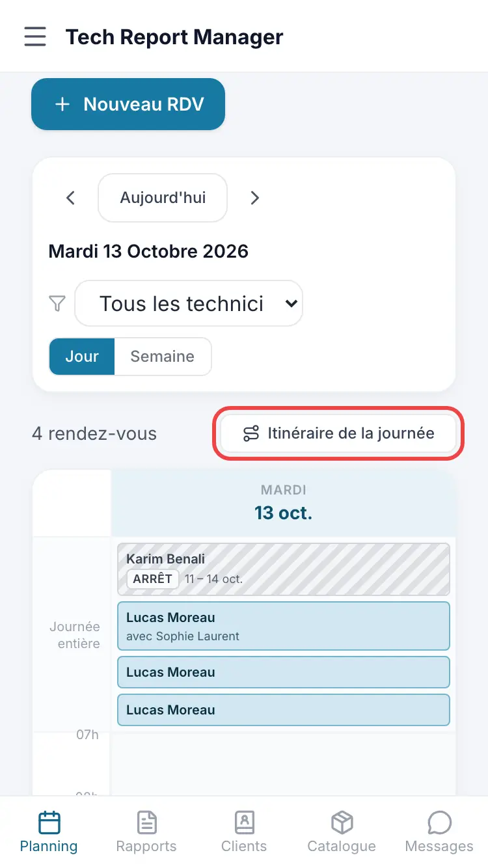Image resolution: width=488 pixels, height=868 pixels.
Task: Open the hamburger navigation menu
Action: [x=35, y=36]
